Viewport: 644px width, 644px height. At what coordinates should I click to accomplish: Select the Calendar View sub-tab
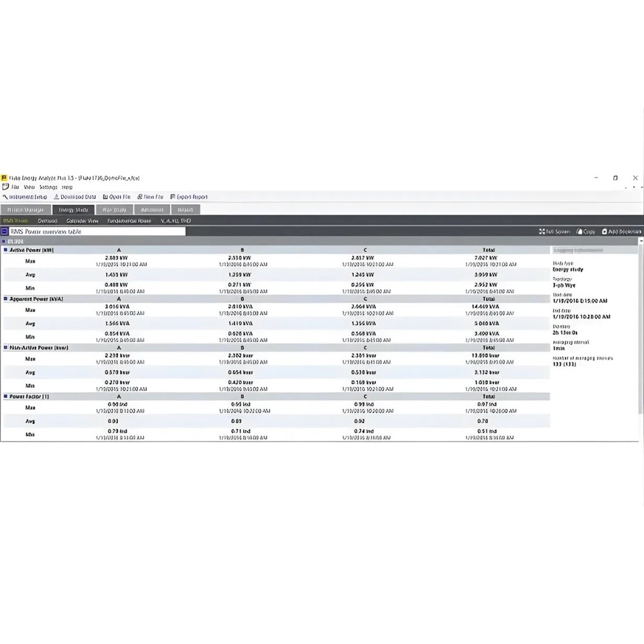pos(82,221)
